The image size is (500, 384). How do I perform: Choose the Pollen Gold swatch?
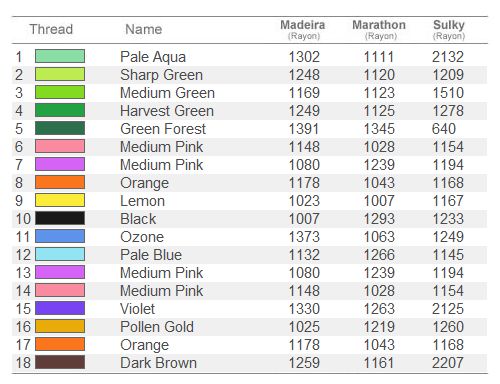click(x=60, y=326)
